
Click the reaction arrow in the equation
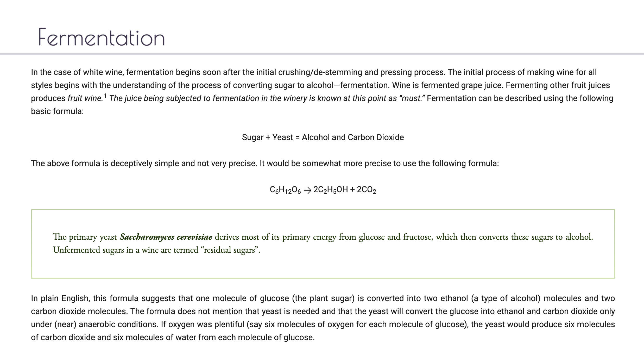[307, 190]
